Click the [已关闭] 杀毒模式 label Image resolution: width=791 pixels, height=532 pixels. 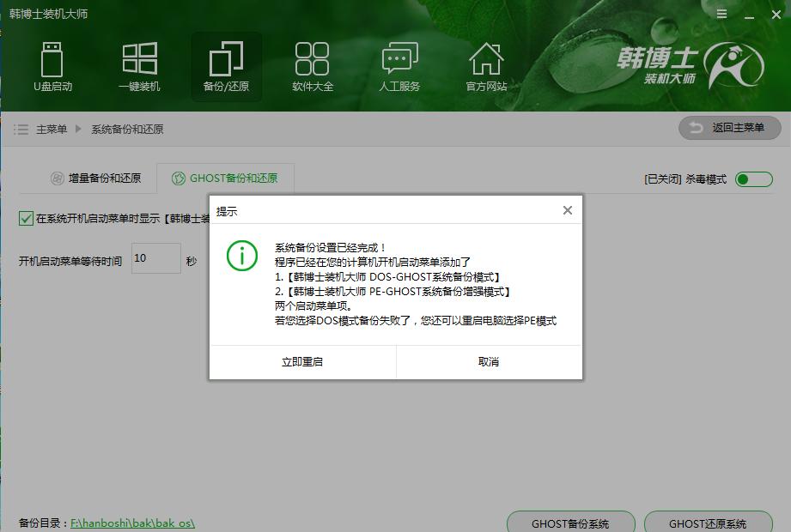685,179
